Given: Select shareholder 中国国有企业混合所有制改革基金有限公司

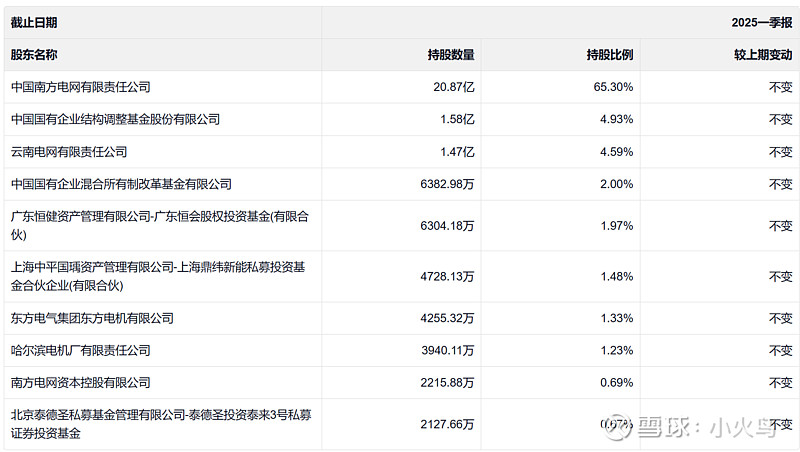Looking at the screenshot, I should click(121, 184).
